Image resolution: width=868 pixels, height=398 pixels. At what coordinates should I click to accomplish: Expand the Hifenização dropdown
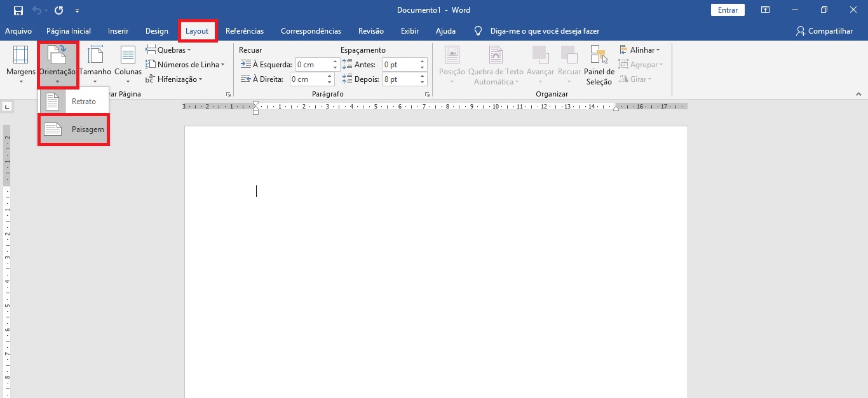[175, 79]
